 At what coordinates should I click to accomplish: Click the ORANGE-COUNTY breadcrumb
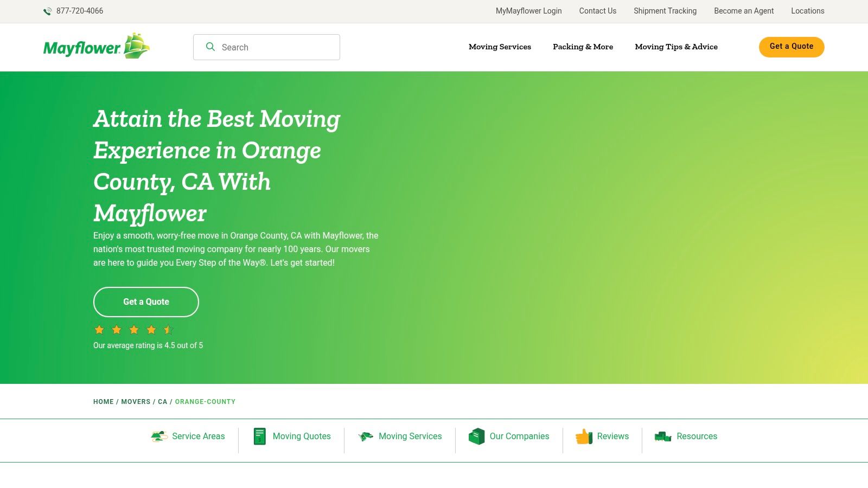[x=205, y=402]
